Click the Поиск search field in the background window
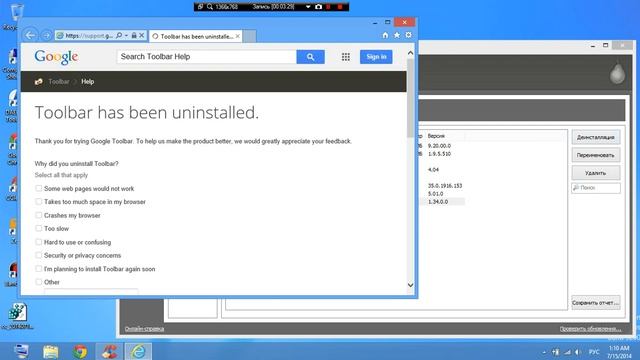 click(x=596, y=188)
